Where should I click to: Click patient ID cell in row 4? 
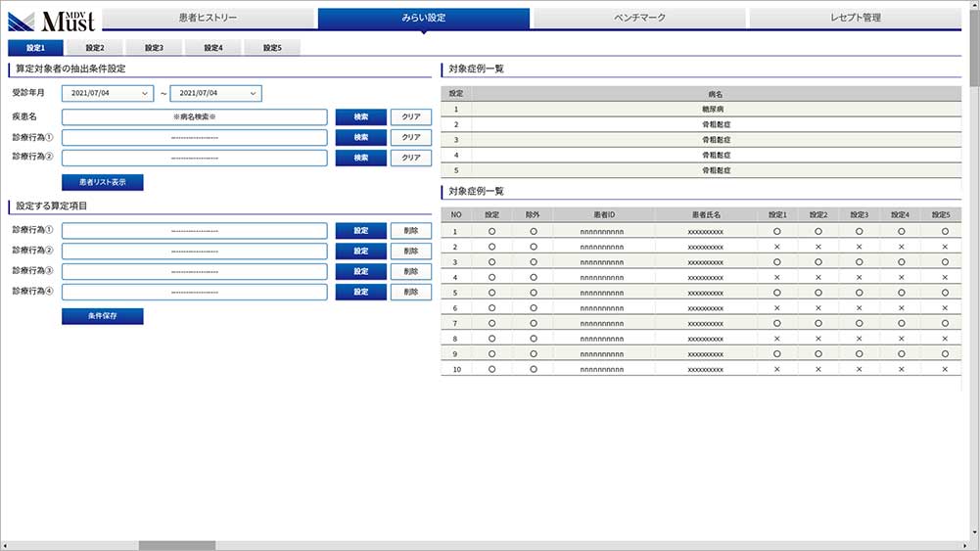point(602,277)
